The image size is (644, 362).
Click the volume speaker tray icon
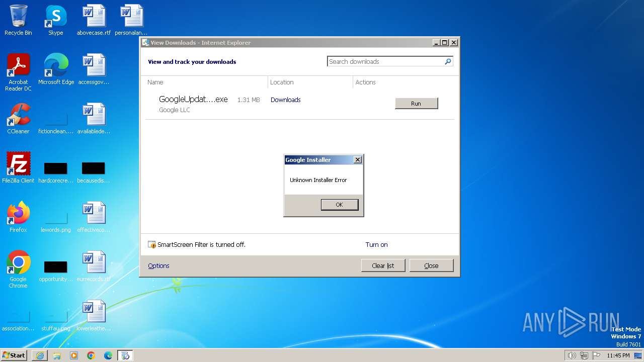[x=572, y=355]
